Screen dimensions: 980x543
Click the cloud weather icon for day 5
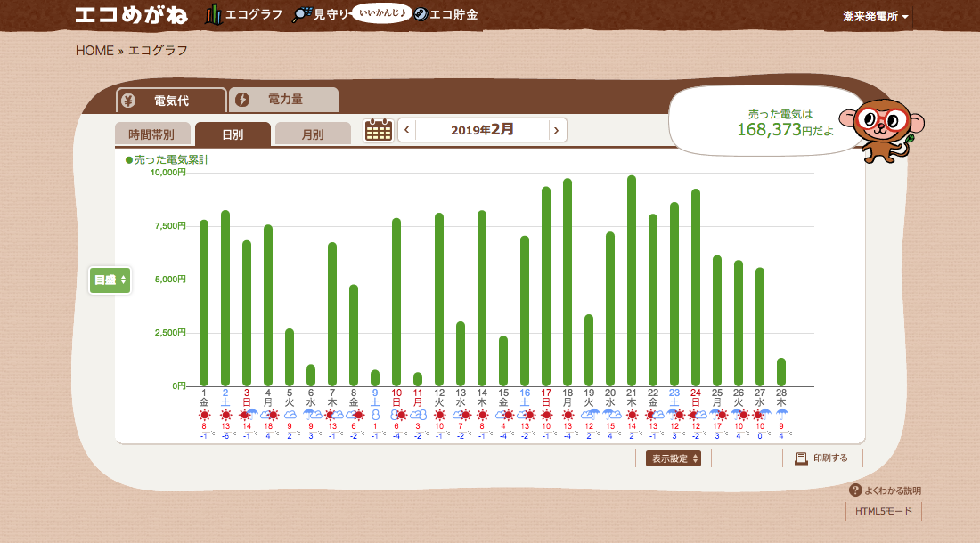pyautogui.click(x=290, y=415)
